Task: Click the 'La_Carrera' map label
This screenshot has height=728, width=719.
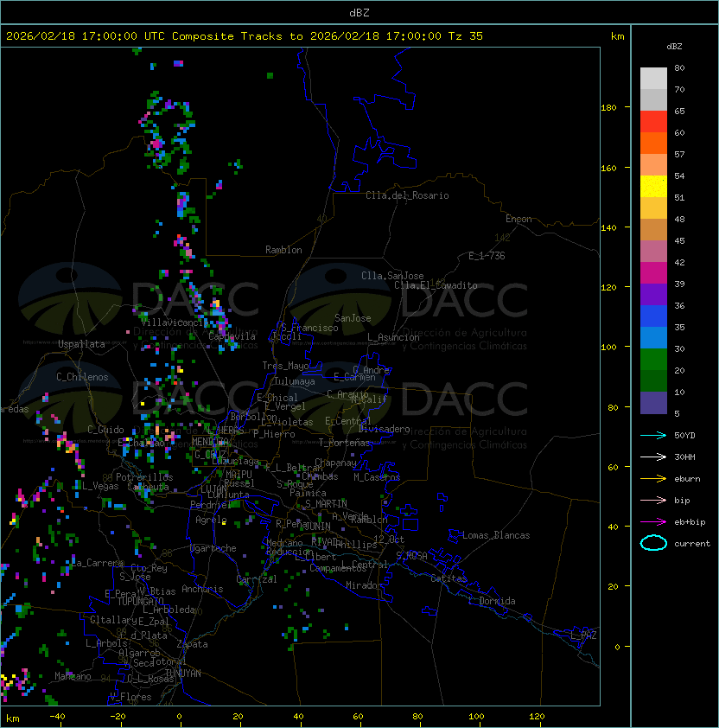Action: pos(98,563)
